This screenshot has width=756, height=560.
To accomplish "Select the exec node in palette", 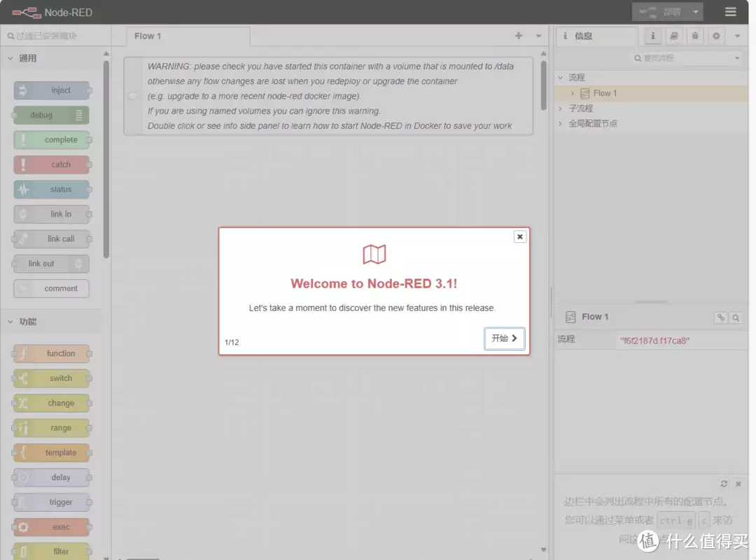I will [52, 527].
